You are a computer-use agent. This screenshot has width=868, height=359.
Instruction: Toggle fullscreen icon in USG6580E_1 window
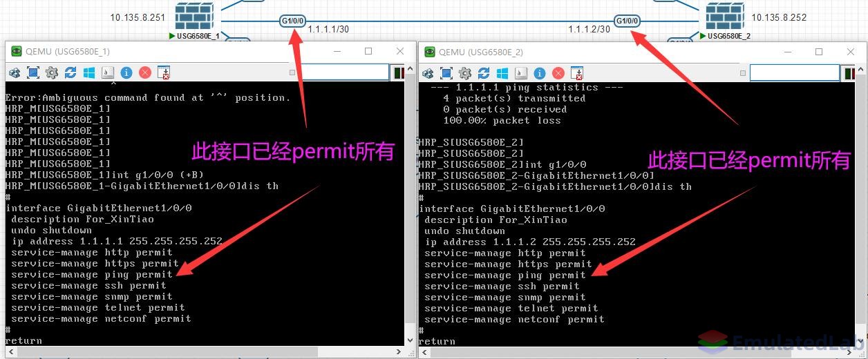point(33,72)
